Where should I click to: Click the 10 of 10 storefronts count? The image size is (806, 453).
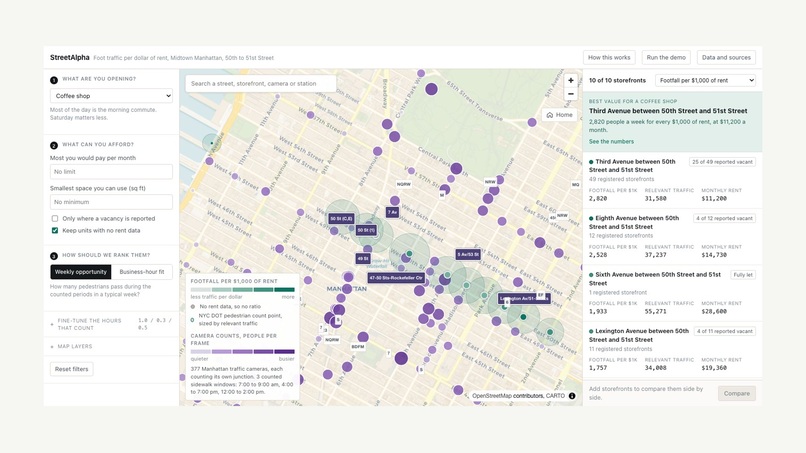(617, 81)
